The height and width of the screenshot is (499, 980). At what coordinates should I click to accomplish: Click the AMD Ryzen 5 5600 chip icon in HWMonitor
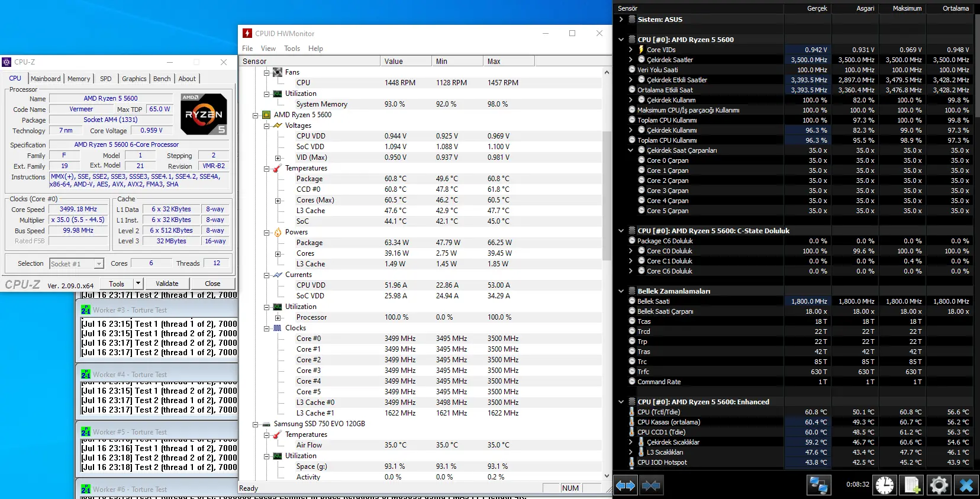tap(266, 115)
